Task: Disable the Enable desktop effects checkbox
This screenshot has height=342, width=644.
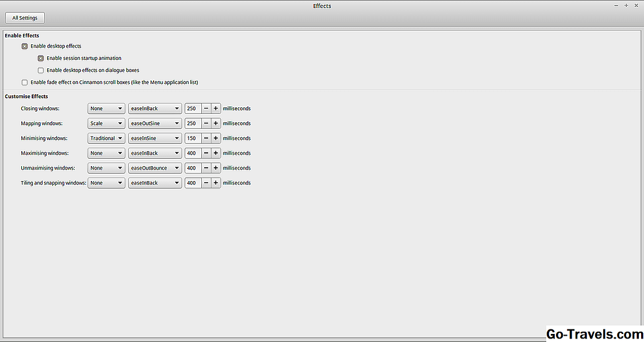Action: point(25,46)
